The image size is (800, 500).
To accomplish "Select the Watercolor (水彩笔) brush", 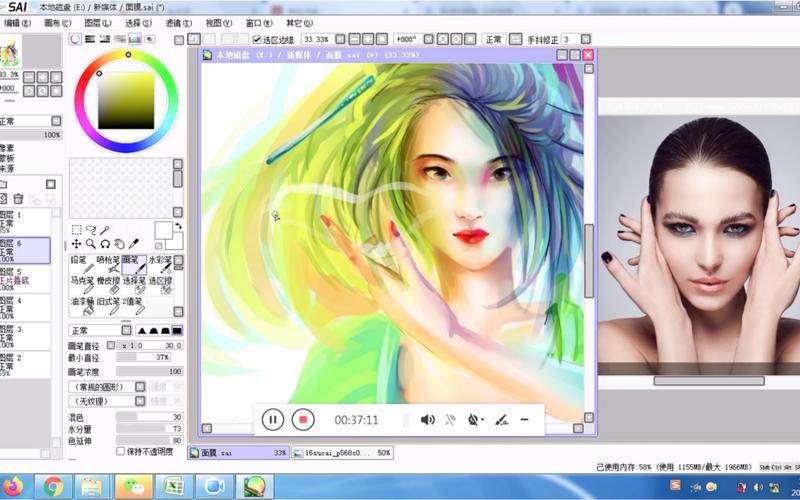I will (x=160, y=264).
